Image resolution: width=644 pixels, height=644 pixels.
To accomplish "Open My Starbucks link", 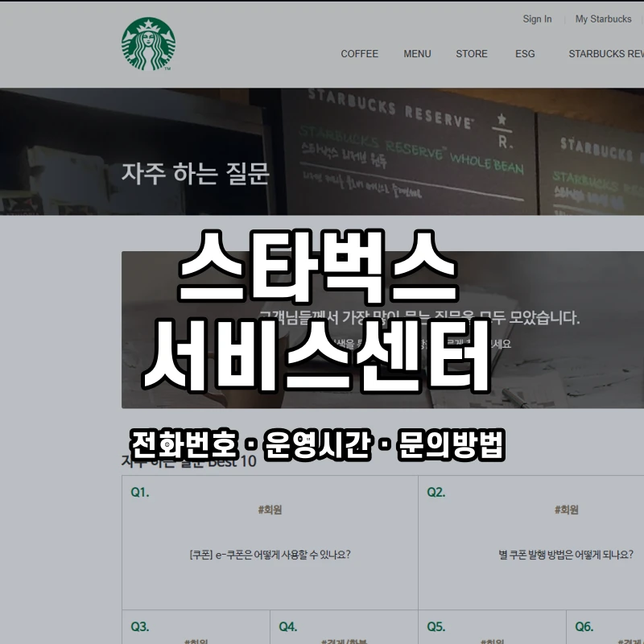I will [603, 19].
